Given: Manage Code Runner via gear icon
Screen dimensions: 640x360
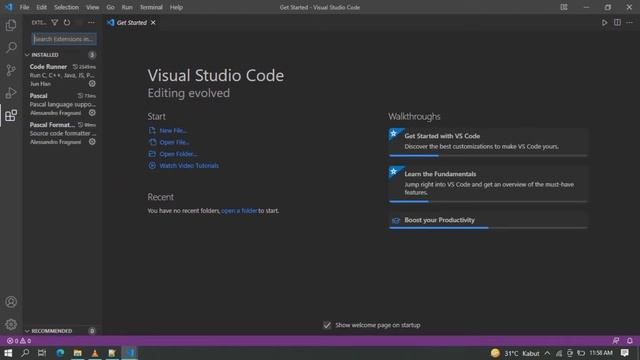Looking at the screenshot, I should [x=92, y=83].
